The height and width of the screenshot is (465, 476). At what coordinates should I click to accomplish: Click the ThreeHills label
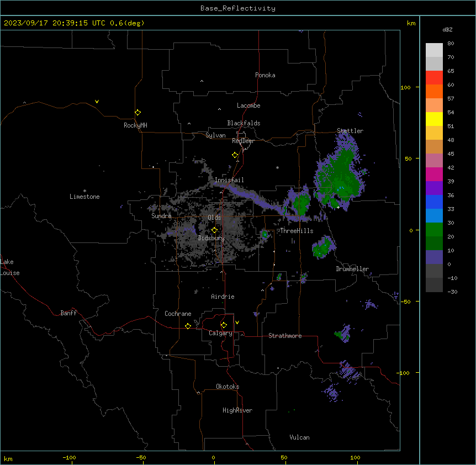297,231
